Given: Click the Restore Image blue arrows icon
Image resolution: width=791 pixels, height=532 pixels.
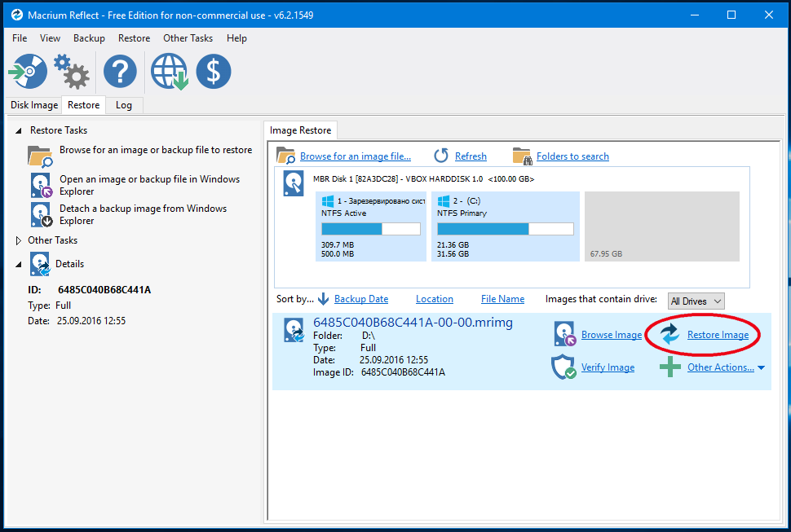Looking at the screenshot, I should (670, 334).
